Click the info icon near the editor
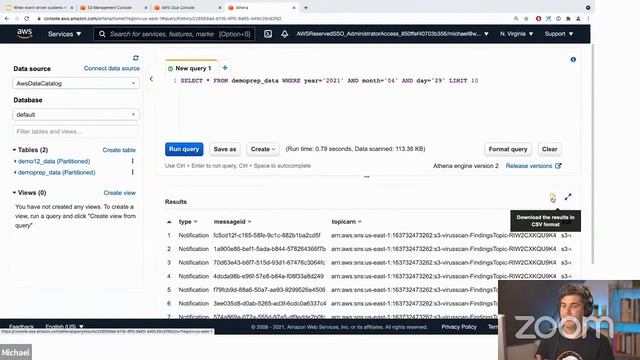 pyautogui.click(x=573, y=60)
